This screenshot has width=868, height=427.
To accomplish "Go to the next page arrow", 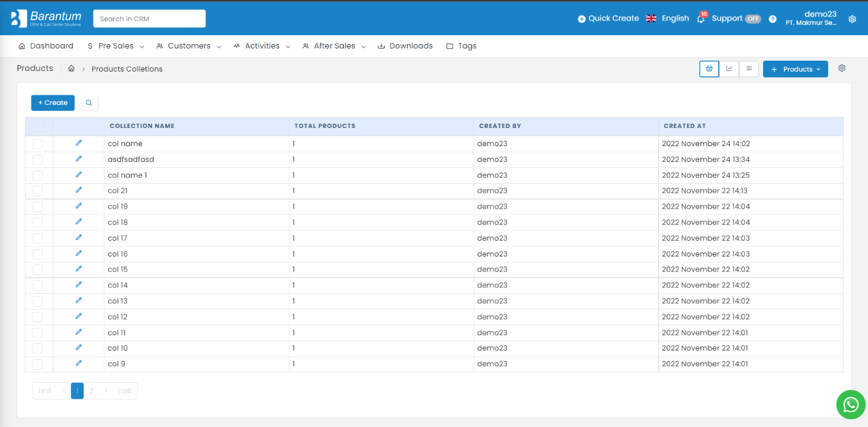I will coord(106,391).
